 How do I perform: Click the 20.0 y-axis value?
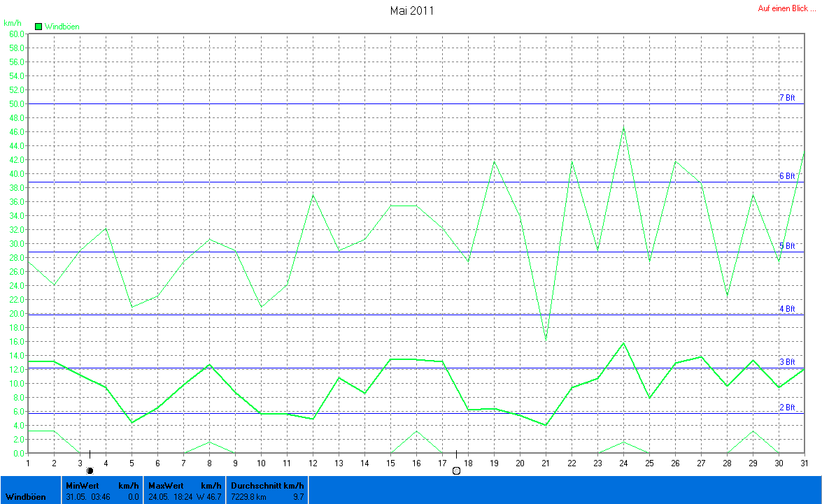(17, 313)
